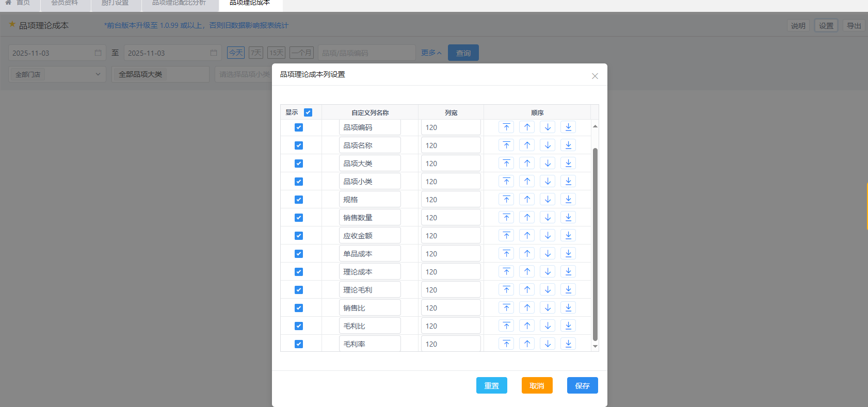The image size is (868, 407).
Task: Uncheck display checkbox for 理论毛利 row
Action: [299, 290]
